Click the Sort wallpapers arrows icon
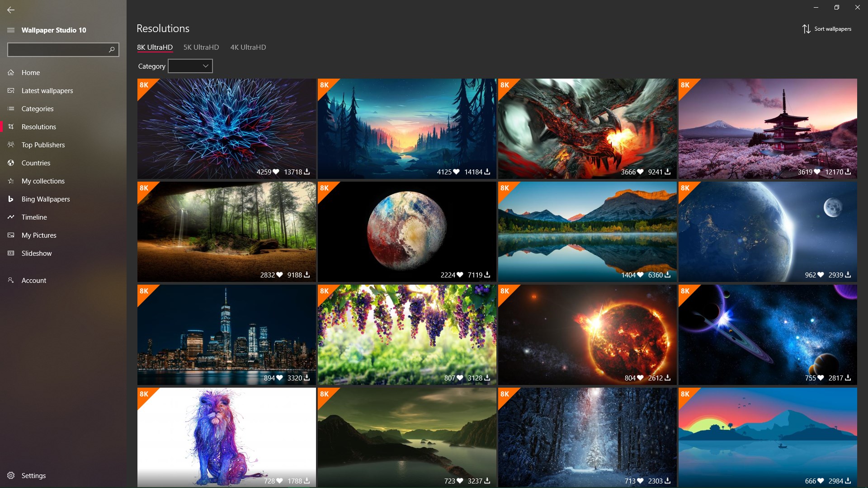This screenshot has width=868, height=488. (x=806, y=29)
